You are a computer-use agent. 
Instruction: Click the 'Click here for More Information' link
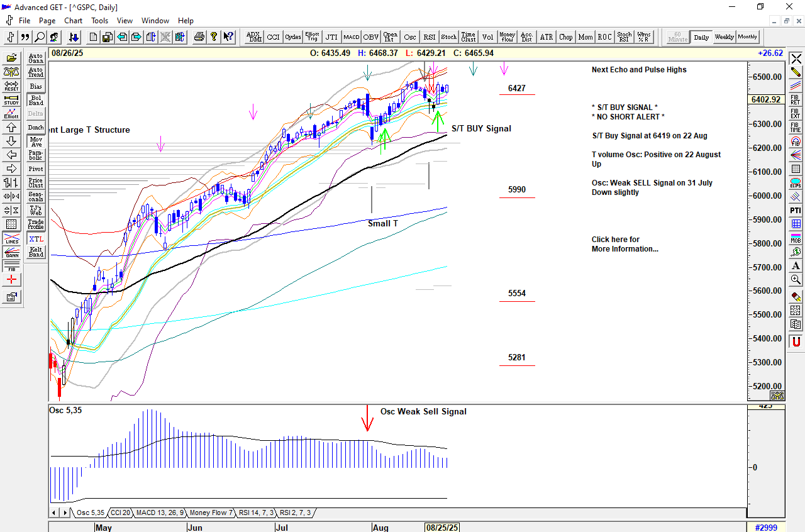[625, 244]
